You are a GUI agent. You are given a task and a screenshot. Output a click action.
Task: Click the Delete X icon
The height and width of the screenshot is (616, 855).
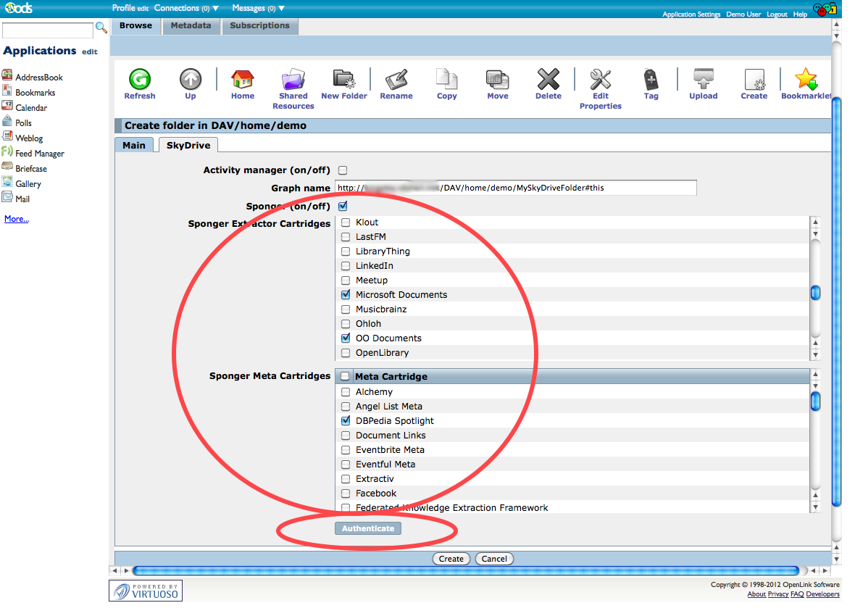[549, 79]
